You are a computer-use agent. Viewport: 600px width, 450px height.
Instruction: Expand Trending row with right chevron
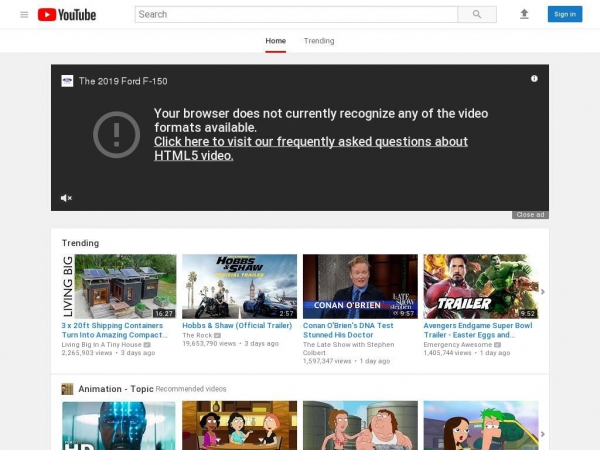(543, 292)
